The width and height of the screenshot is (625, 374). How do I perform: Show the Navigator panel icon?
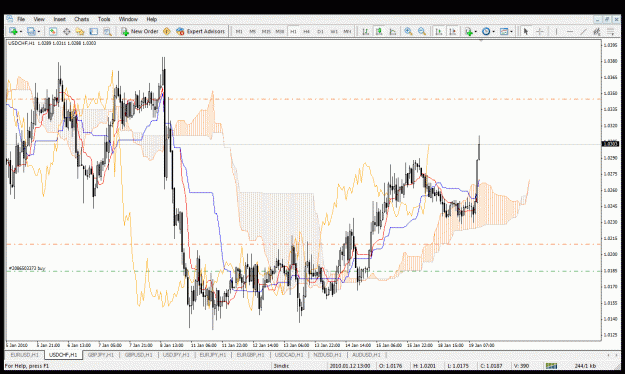(x=80, y=31)
